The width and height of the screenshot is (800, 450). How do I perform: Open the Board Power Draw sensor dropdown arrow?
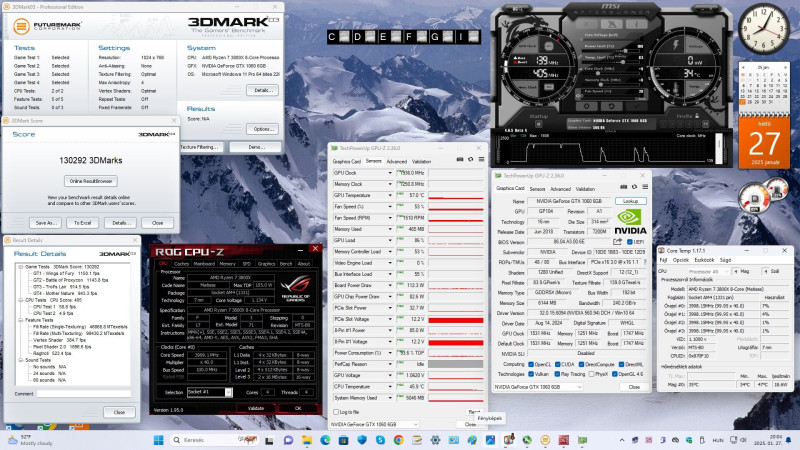coord(390,285)
